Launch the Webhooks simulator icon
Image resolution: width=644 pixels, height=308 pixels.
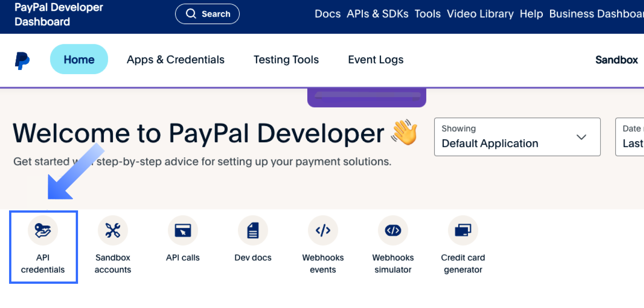pyautogui.click(x=393, y=230)
